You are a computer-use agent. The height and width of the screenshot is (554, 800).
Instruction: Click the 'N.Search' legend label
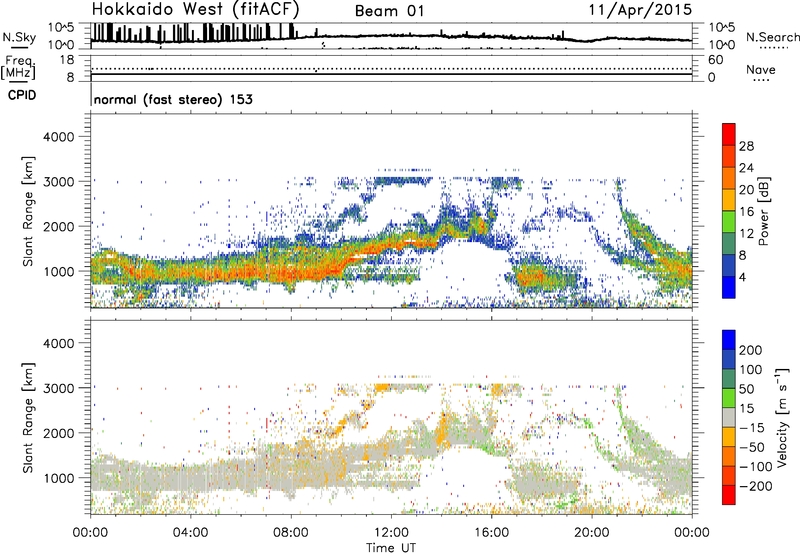tap(772, 37)
